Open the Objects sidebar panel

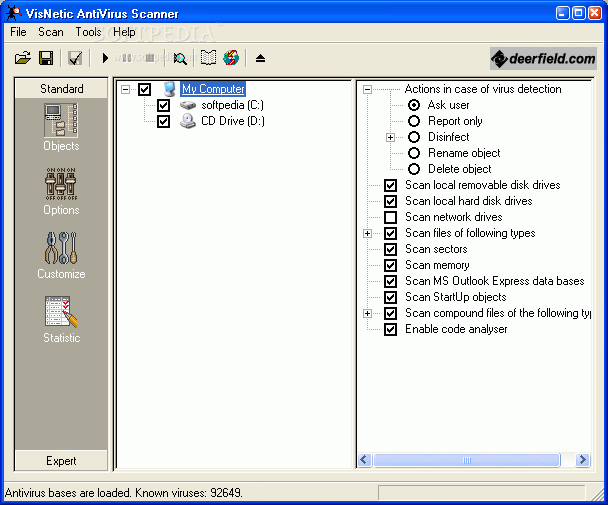point(61,127)
